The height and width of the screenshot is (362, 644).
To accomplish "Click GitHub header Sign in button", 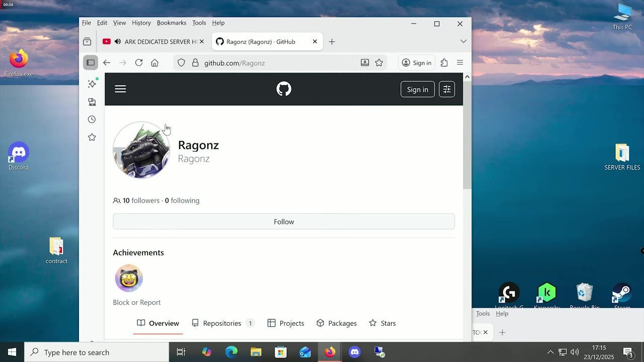I will click(x=418, y=89).
